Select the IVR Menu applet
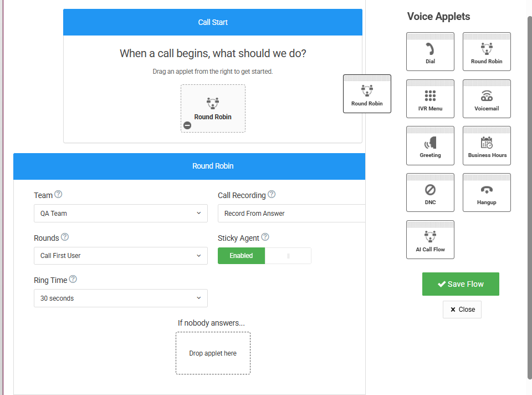Image resolution: width=532 pixels, height=395 pixels. (430, 99)
